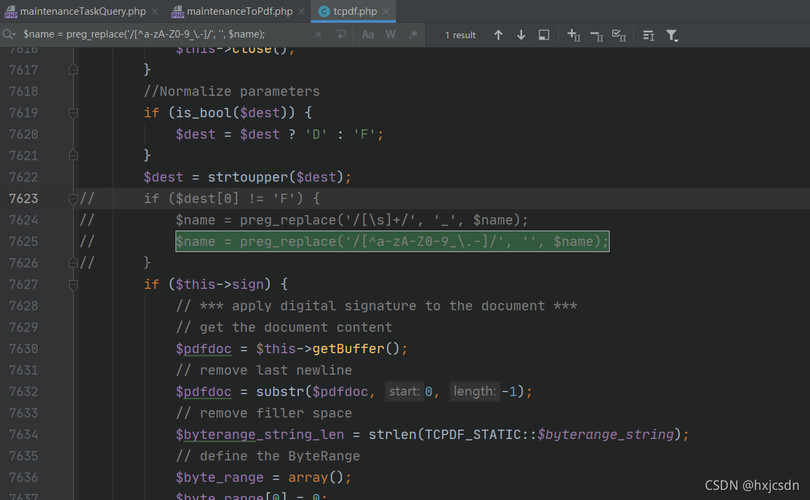This screenshot has height=500, width=810.
Task: Toggle search in selection only
Action: point(543,35)
